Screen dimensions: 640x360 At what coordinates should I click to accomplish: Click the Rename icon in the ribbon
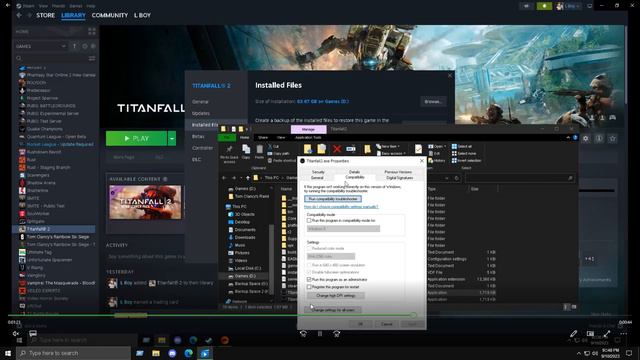point(351,149)
